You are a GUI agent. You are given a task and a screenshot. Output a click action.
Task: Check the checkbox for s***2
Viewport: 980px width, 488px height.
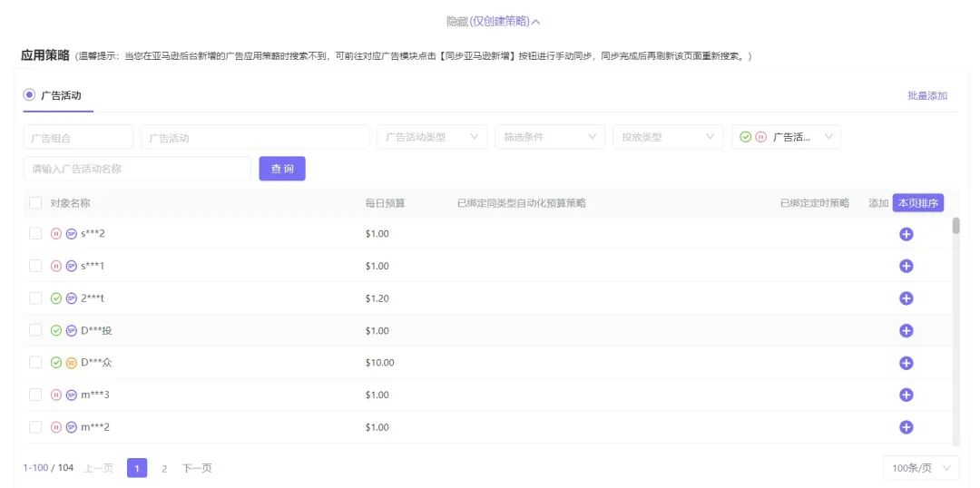35,234
